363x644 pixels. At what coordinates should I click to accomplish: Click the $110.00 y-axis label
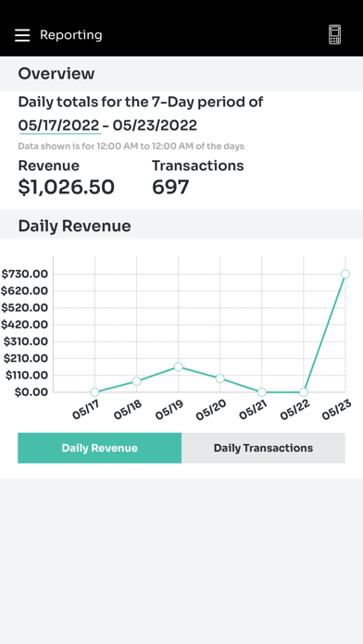[26, 376]
